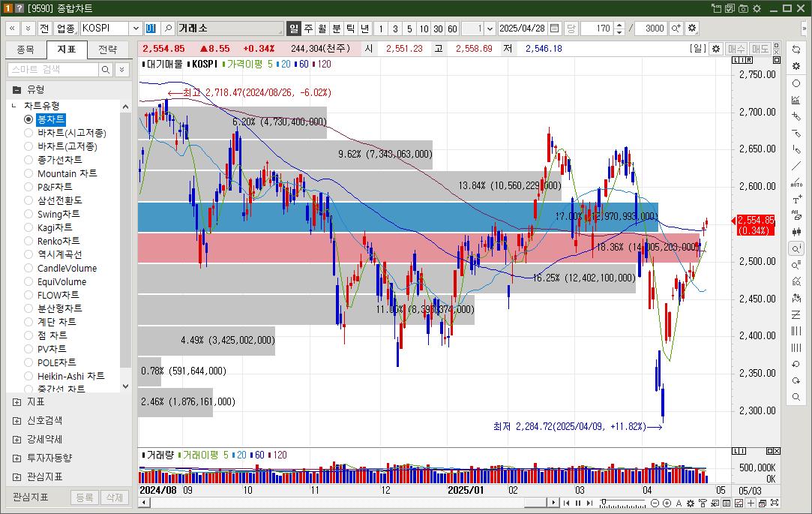Click the 매도 sell button

pos(760,49)
